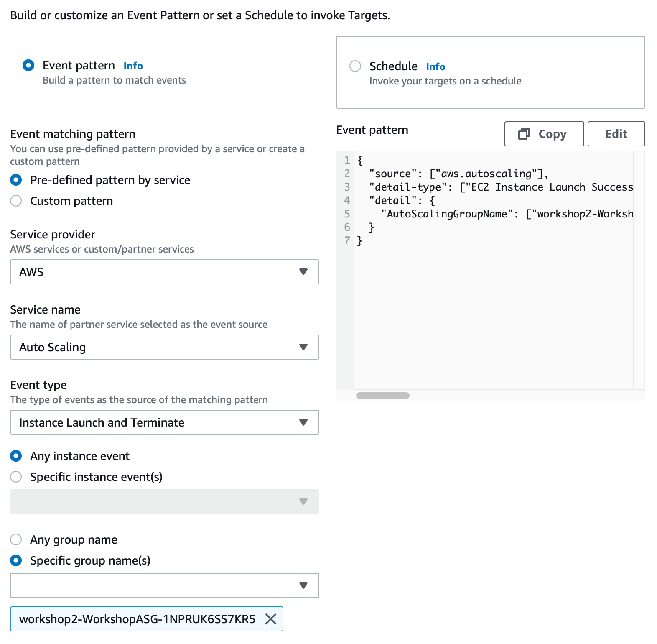Open the Service provider AWS dropdown arrow
This screenshot has width=657, height=644.
coord(304,272)
